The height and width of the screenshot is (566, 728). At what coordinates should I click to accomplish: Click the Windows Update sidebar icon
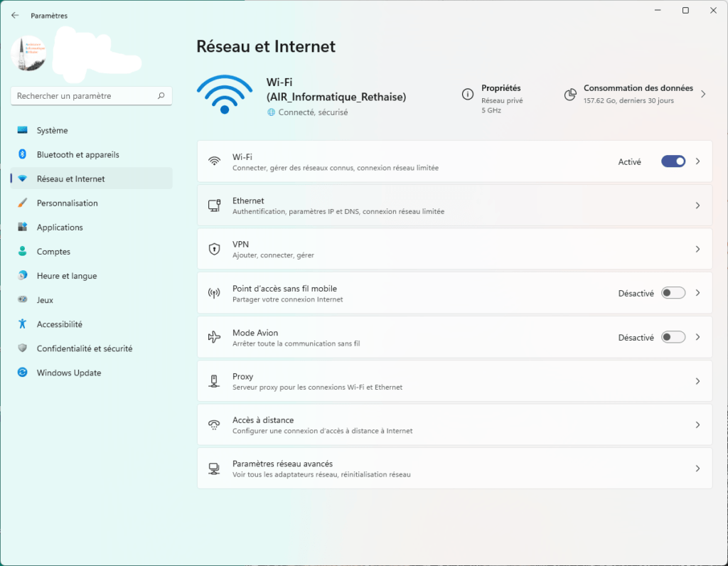tap(22, 373)
